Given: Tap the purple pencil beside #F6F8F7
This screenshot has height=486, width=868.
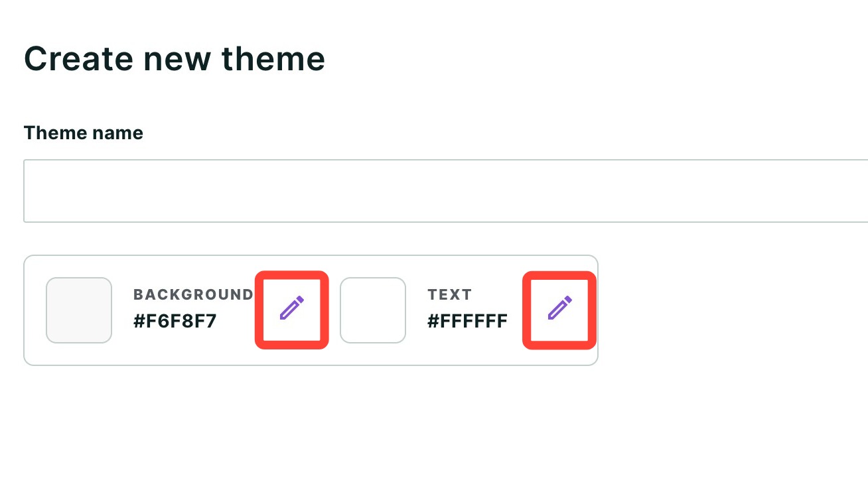Looking at the screenshot, I should click(x=291, y=309).
